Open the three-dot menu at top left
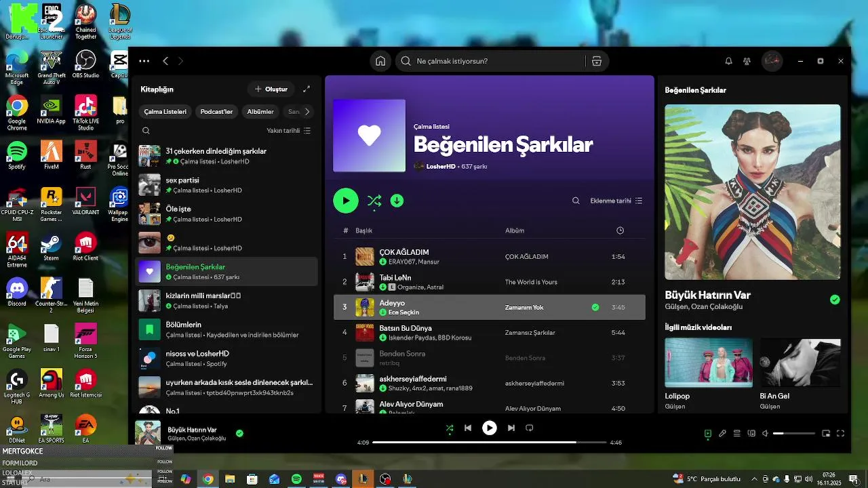 pyautogui.click(x=144, y=61)
